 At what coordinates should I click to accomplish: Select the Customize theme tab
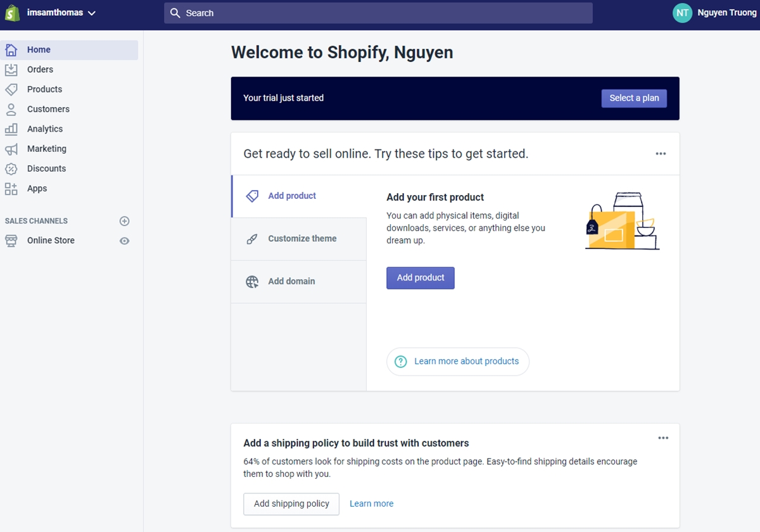pos(299,239)
